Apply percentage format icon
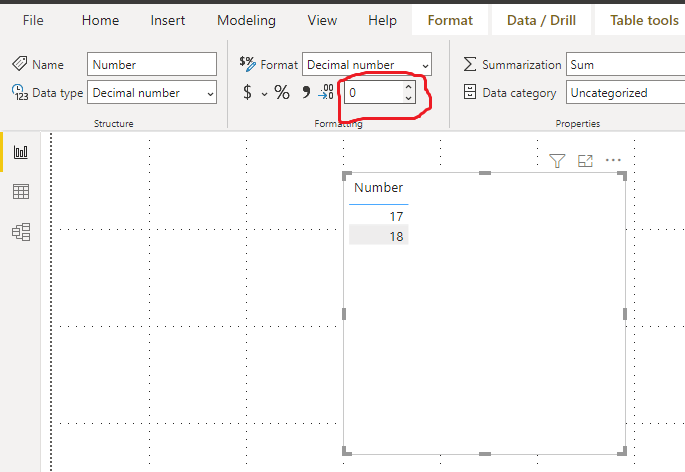The image size is (685, 472). (282, 92)
